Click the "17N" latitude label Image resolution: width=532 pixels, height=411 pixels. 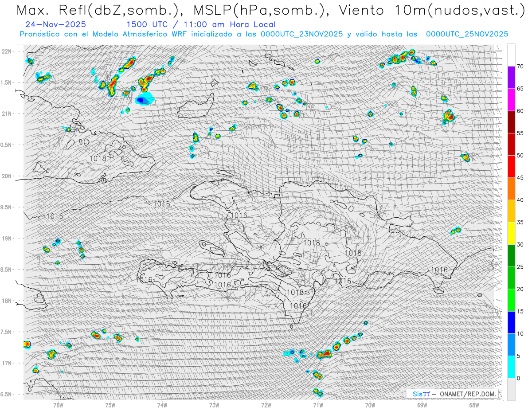[7, 364]
